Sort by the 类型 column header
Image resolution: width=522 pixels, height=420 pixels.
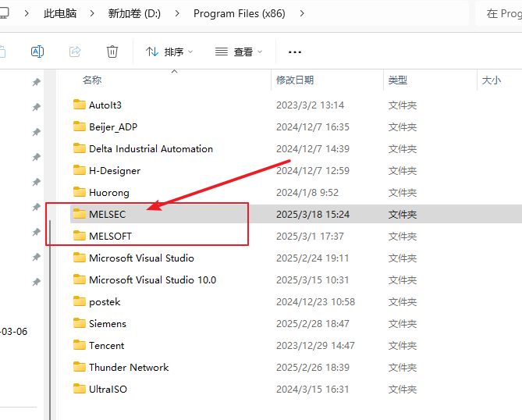(x=397, y=80)
